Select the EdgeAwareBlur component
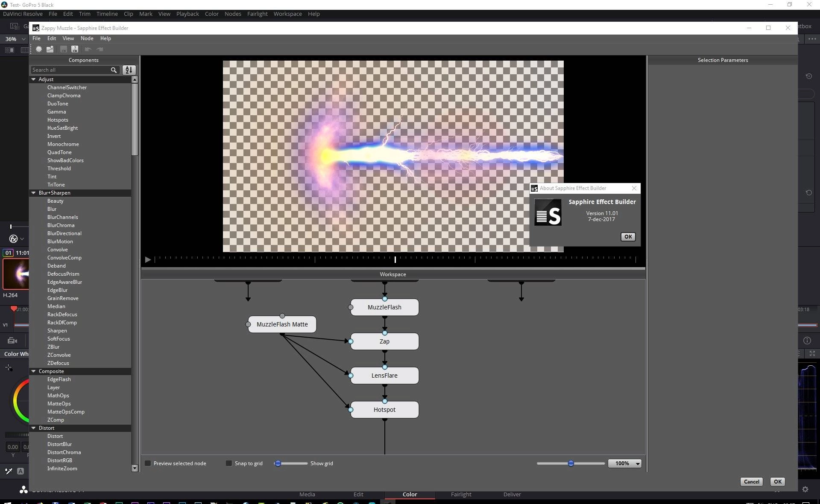Image resolution: width=820 pixels, height=504 pixels. coord(64,282)
